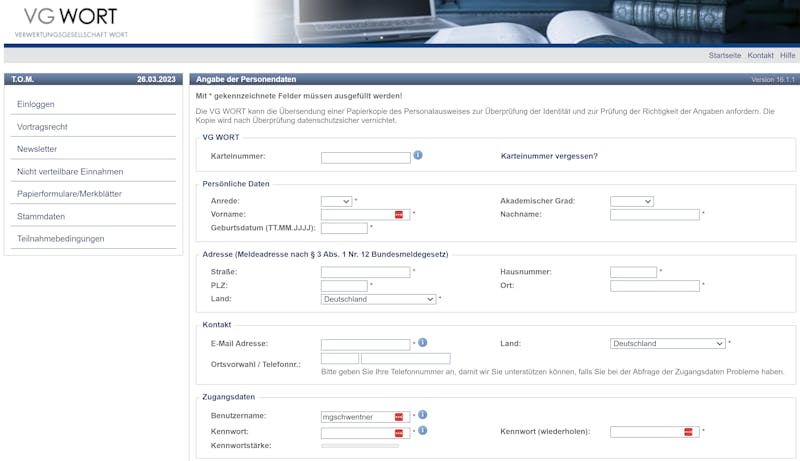Open the Kontakt Land dropdown
800x461 pixels.
click(668, 344)
